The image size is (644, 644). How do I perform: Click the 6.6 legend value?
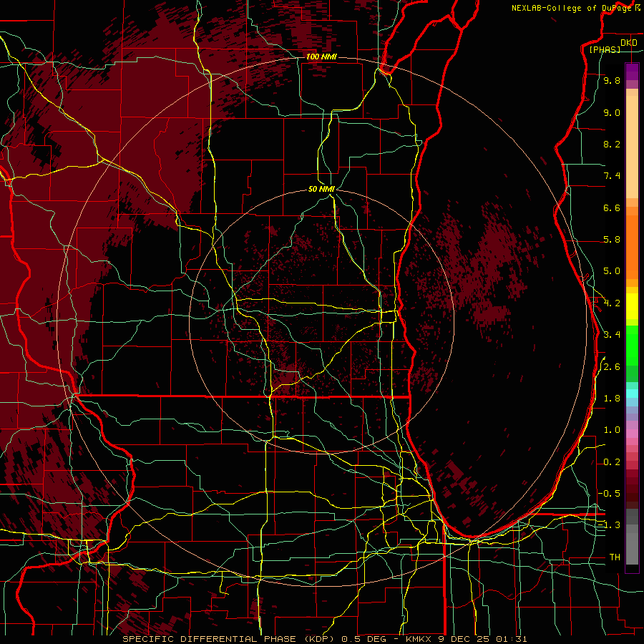click(612, 208)
